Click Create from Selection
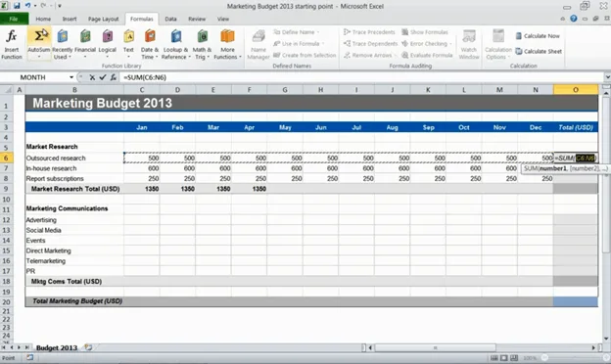The image size is (611, 364). [305, 55]
